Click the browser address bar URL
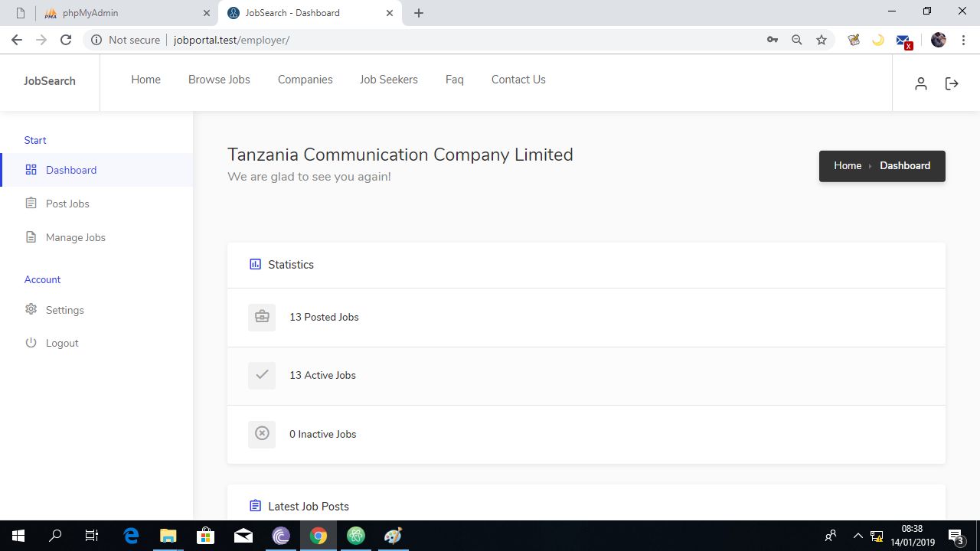This screenshot has height=551, width=980. [231, 40]
